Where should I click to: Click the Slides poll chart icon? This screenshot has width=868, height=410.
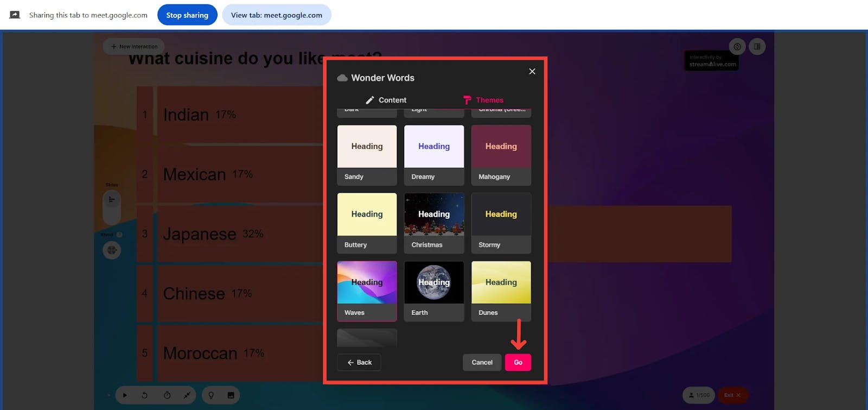(x=112, y=200)
